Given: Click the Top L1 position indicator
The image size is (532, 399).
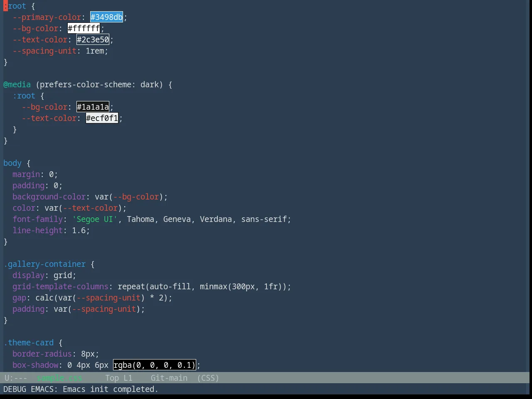Looking at the screenshot, I should [119, 378].
